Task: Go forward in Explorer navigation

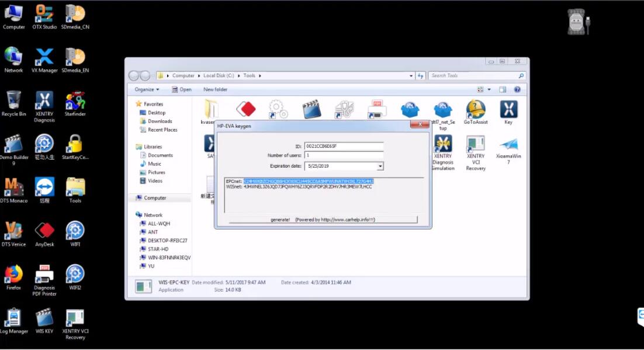Action: (x=145, y=75)
